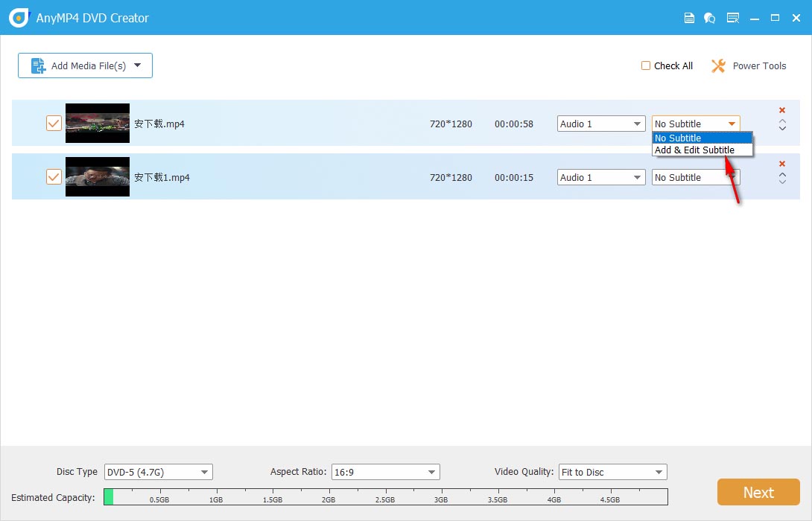Open the Video Quality Fit to Disc dropdown
The width and height of the screenshot is (812, 521).
coord(612,472)
